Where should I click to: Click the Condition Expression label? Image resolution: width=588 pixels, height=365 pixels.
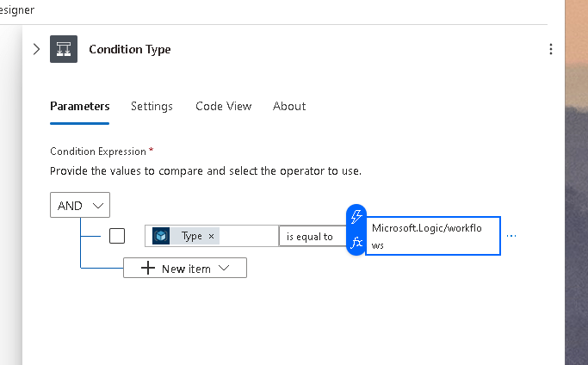[x=98, y=152]
